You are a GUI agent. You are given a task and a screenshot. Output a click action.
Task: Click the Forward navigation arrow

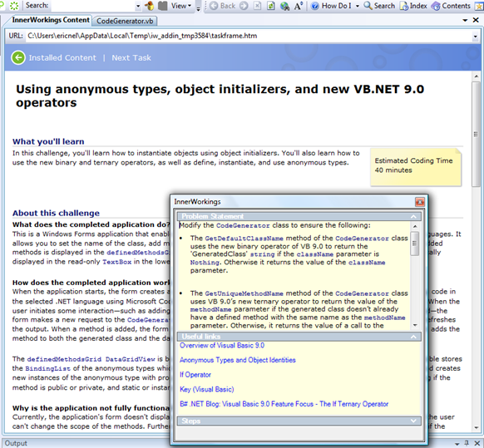click(x=244, y=6)
